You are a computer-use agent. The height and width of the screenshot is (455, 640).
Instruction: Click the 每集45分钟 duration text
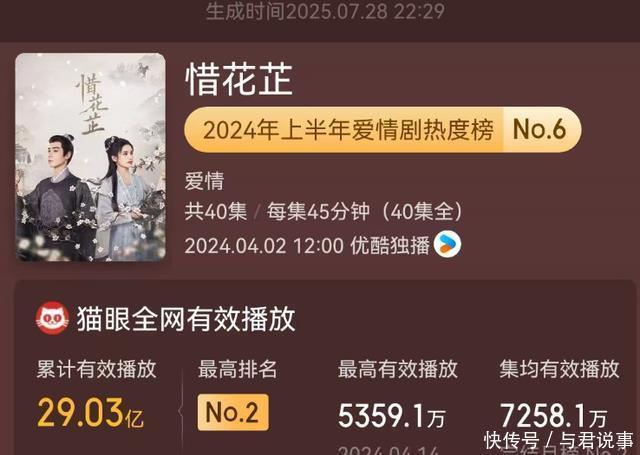[318, 212]
